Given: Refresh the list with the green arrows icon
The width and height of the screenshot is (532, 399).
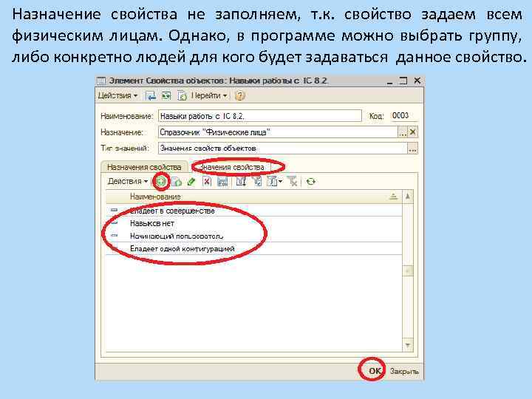Looking at the screenshot, I should click(x=311, y=182).
